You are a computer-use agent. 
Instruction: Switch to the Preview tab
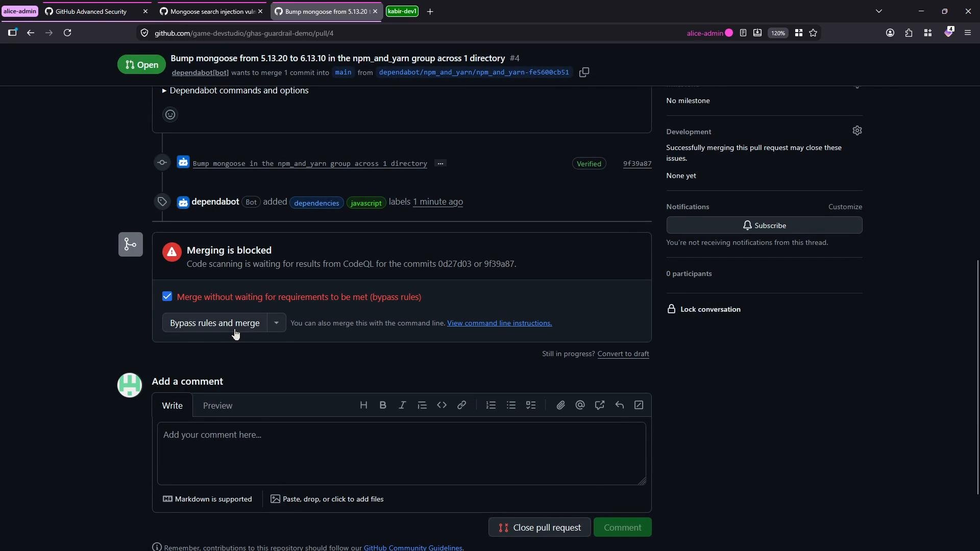click(217, 406)
